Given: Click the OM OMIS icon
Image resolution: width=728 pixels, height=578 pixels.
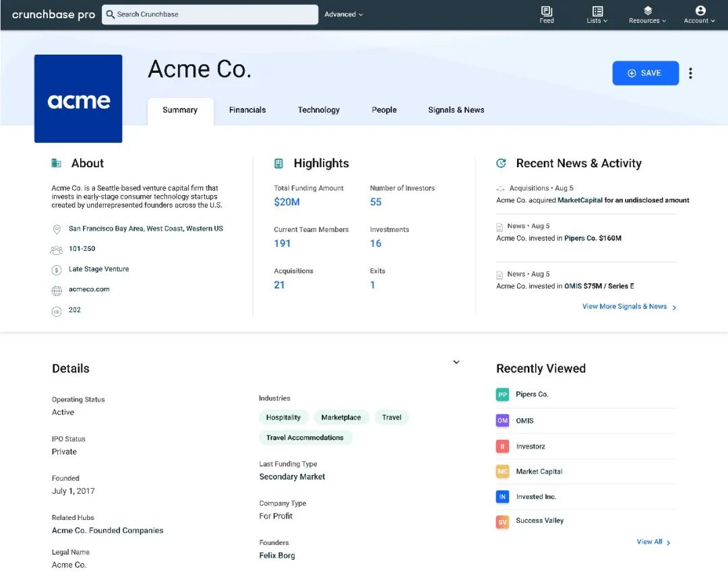Looking at the screenshot, I should [502, 420].
